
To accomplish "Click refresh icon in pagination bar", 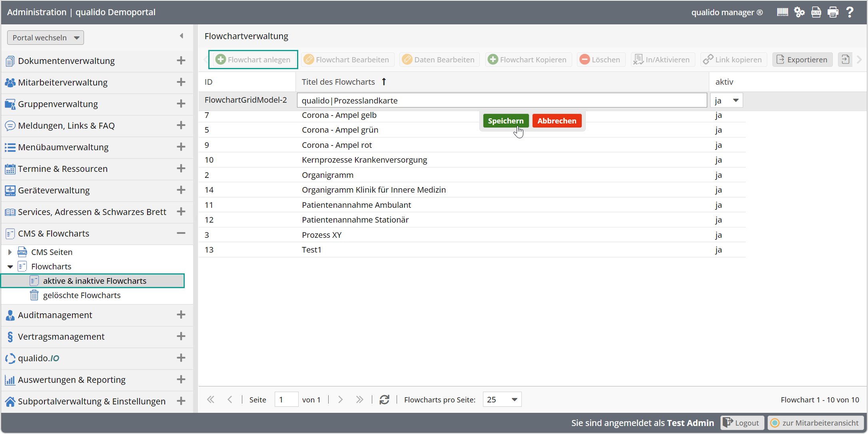I will coord(384,400).
